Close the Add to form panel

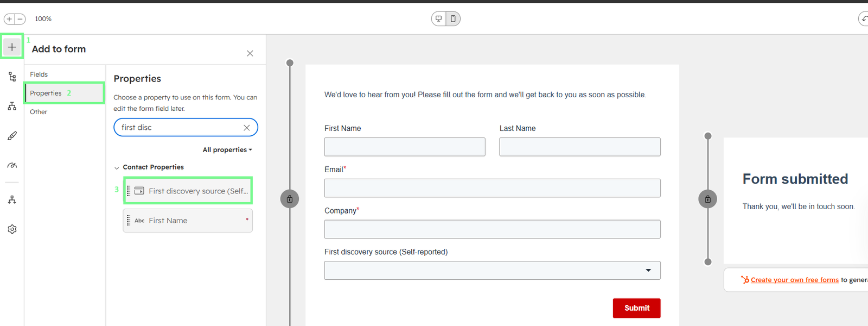(250, 53)
